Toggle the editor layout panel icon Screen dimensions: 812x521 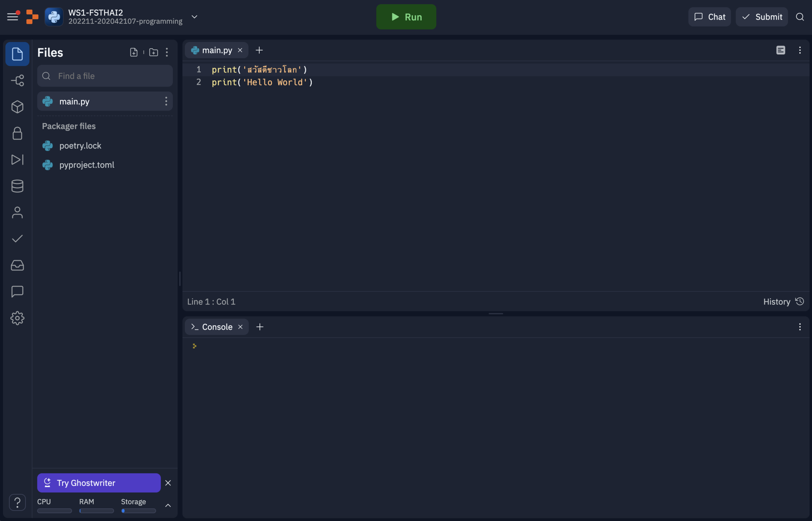[780, 50]
